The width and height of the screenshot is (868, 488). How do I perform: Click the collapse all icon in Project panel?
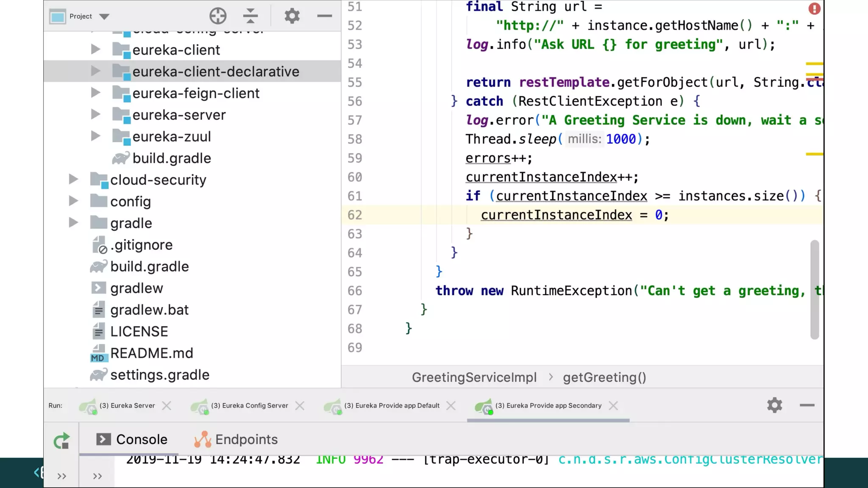click(x=250, y=16)
